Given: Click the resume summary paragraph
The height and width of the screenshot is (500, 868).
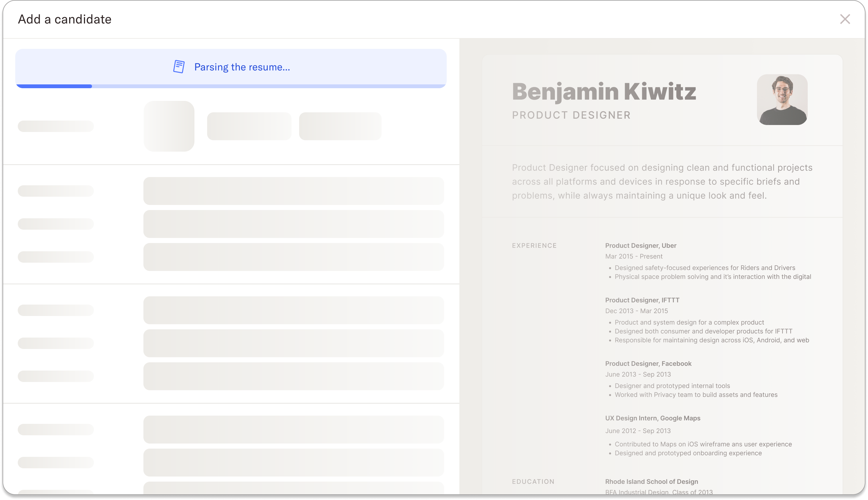Looking at the screenshot, I should 662,181.
